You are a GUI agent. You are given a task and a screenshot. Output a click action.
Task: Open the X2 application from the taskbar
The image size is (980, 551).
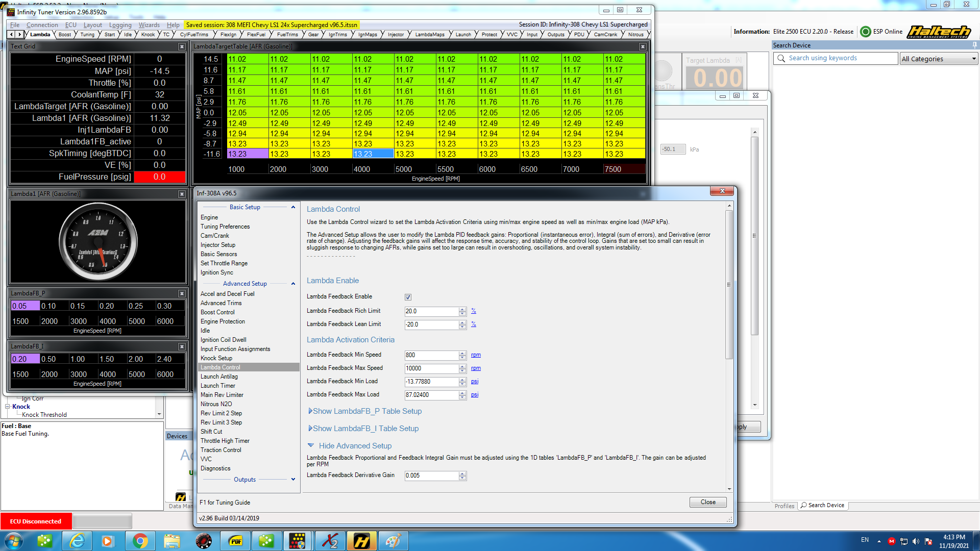(330, 541)
